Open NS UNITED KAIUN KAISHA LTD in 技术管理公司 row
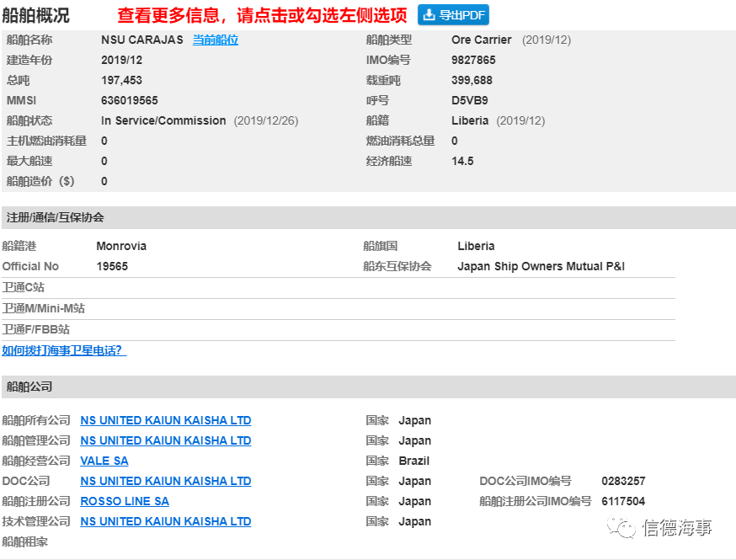The height and width of the screenshot is (560, 736). (166, 521)
